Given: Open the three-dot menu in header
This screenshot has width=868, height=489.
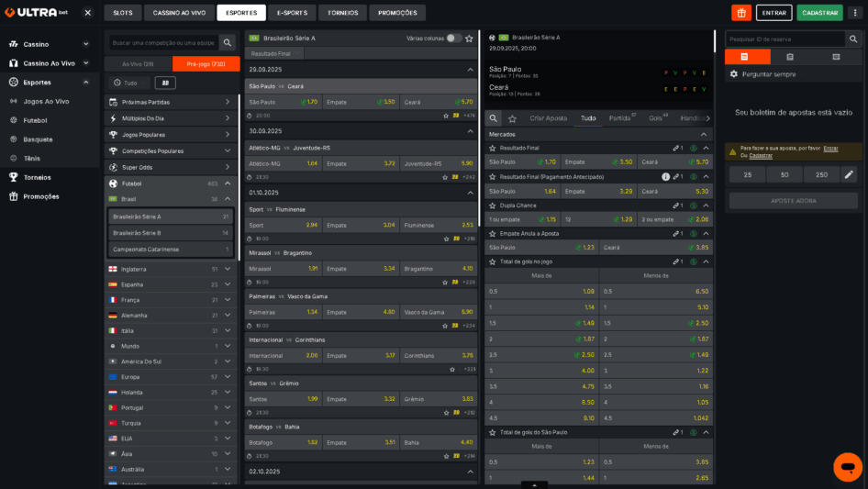Looking at the screenshot, I should click(x=854, y=13).
